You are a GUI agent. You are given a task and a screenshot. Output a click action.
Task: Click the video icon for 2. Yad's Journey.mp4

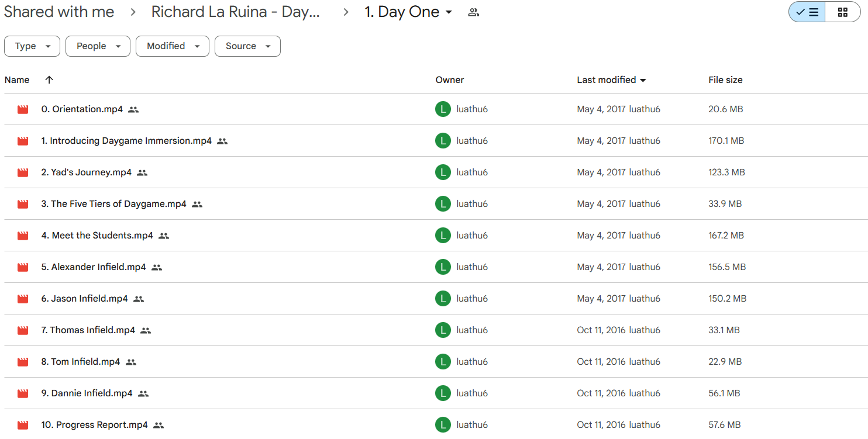coord(23,172)
